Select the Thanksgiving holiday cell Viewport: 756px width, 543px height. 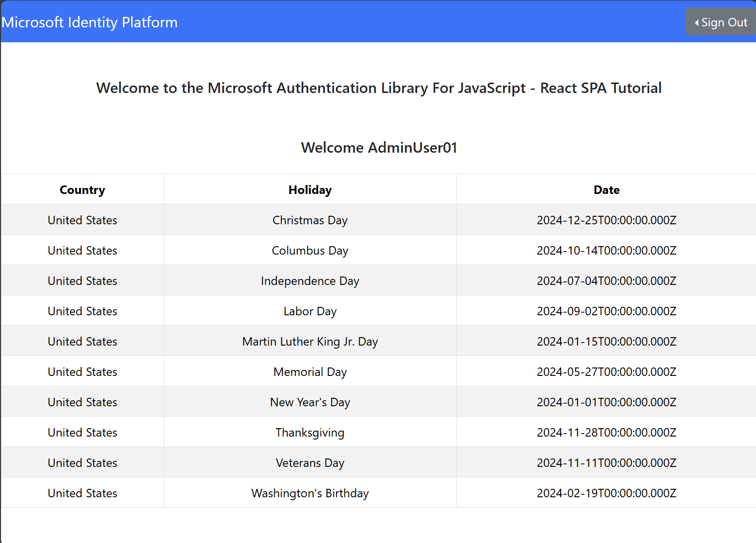(x=310, y=433)
